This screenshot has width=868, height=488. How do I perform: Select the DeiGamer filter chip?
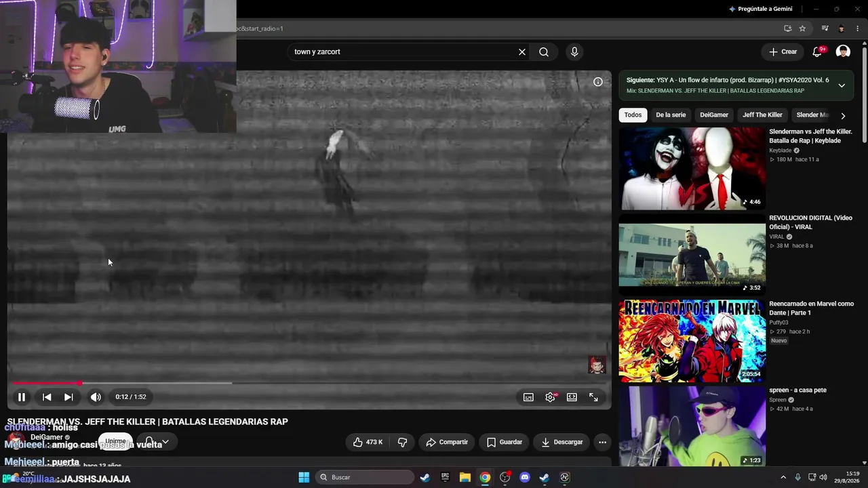714,115
